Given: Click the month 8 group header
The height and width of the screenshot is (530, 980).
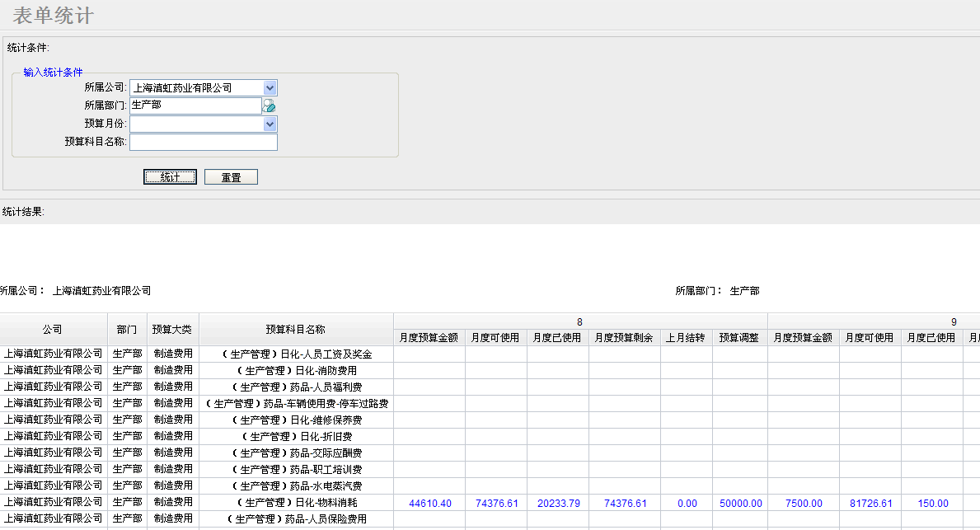Looking at the screenshot, I should click(x=580, y=321).
